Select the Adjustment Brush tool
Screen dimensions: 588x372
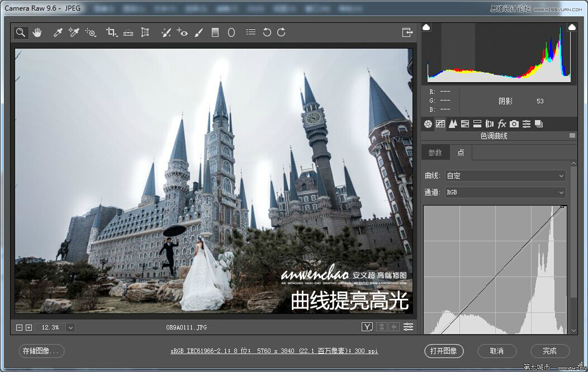[x=199, y=32]
